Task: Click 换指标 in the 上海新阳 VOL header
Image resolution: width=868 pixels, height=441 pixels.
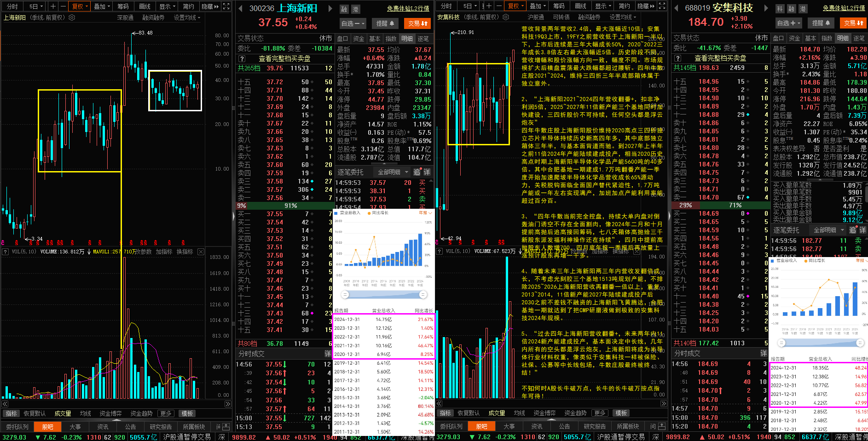Action: click(185, 252)
